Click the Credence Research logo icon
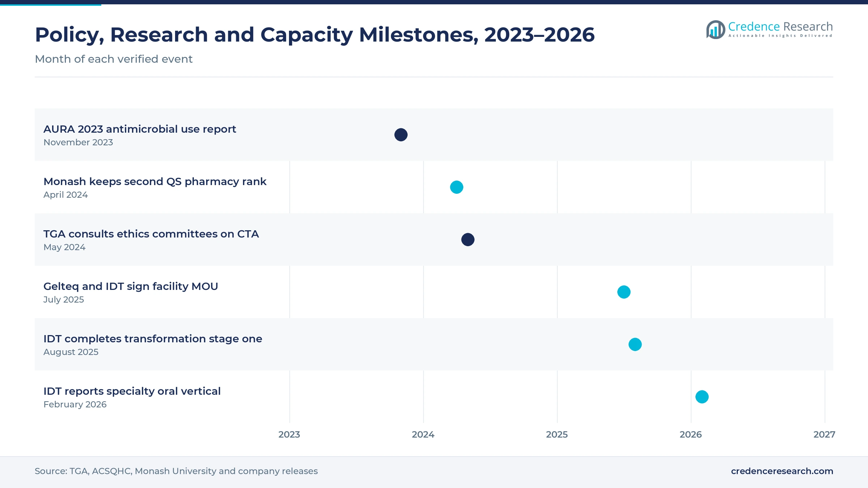Screen dimensions: 868x488 pos(716,29)
